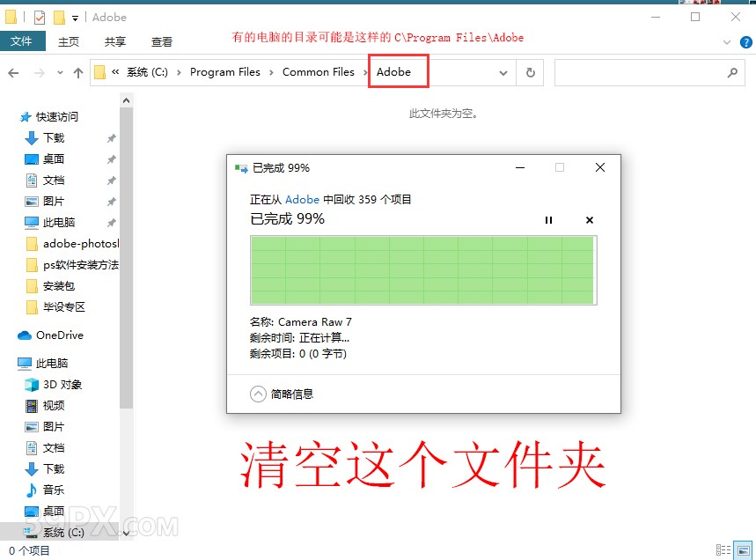Click the up arrow to go to parent folder
Screen dimensions: 756x560
[78, 71]
